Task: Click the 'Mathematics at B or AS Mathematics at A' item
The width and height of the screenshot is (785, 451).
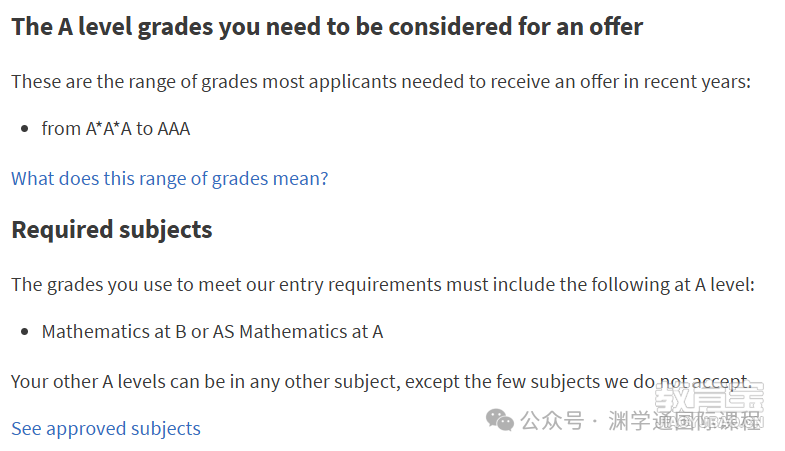Action: 212,332
